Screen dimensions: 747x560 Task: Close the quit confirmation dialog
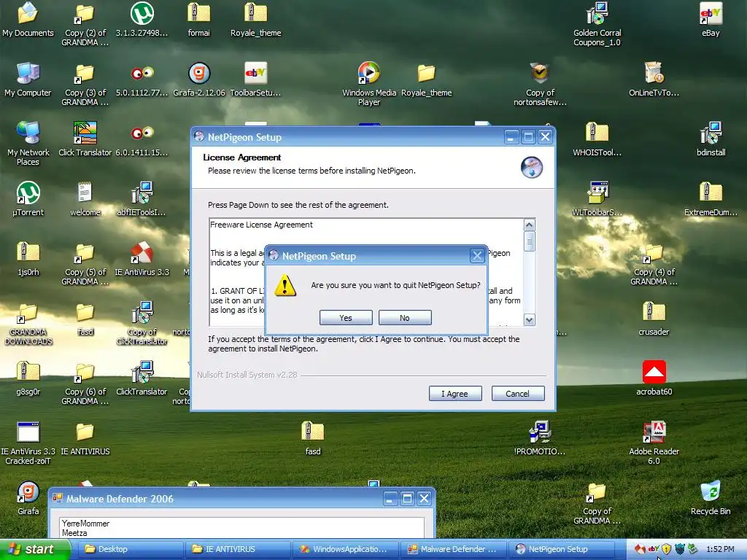pos(477,256)
